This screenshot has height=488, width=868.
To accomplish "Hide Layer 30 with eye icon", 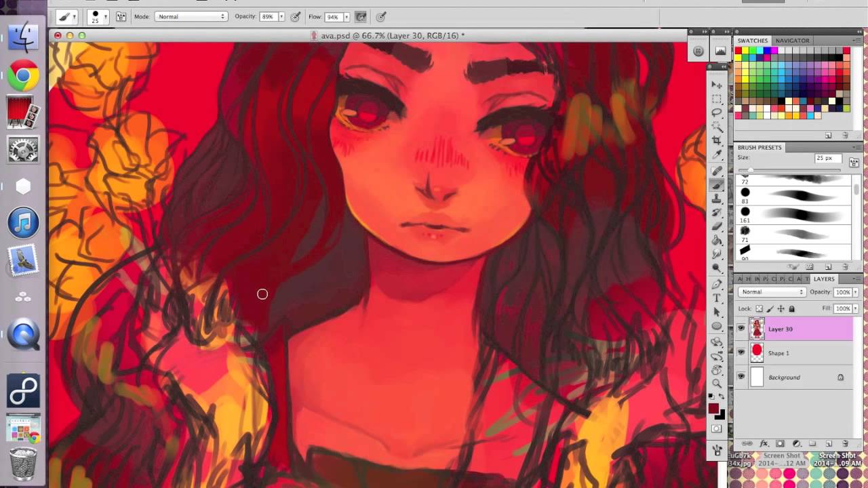I will click(x=741, y=328).
